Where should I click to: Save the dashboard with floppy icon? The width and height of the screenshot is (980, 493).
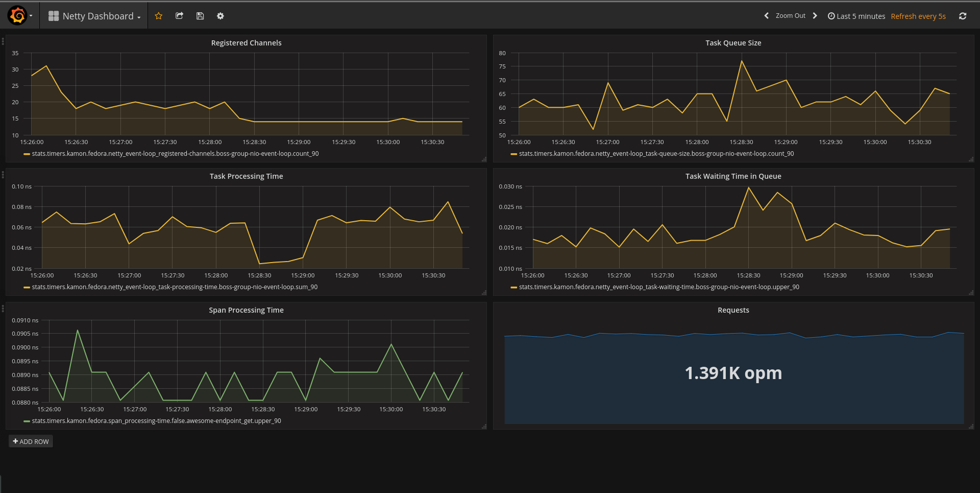(200, 16)
